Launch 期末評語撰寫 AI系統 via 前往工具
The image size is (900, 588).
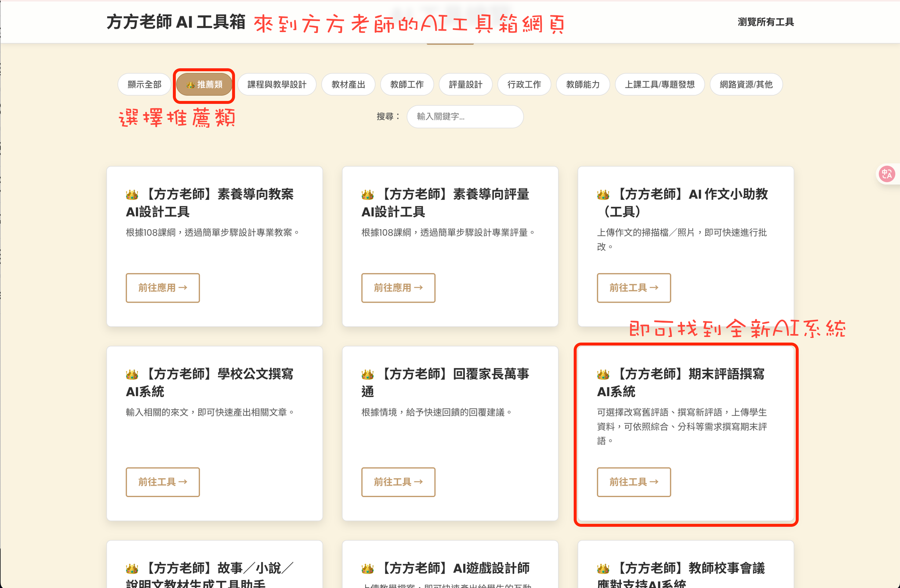[634, 482]
